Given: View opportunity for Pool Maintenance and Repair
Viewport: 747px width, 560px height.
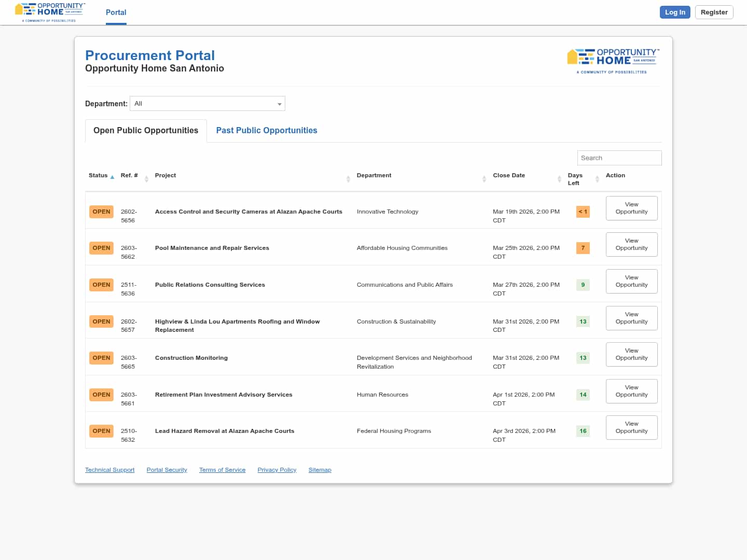Looking at the screenshot, I should (631, 244).
